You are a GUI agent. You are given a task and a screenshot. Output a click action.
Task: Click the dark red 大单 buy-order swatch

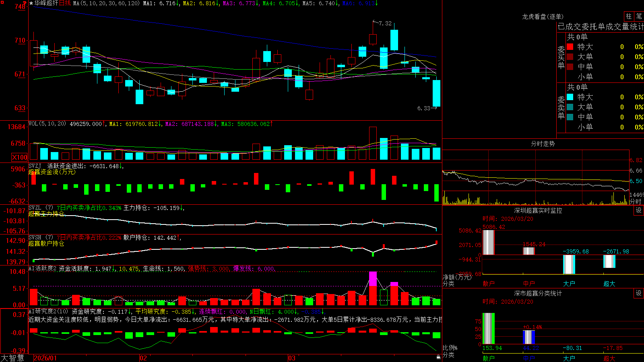[570, 57]
